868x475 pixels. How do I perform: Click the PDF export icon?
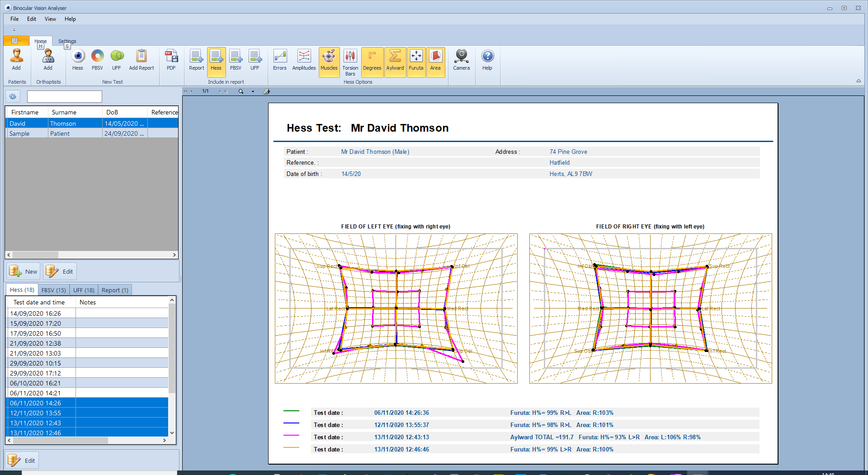171,60
